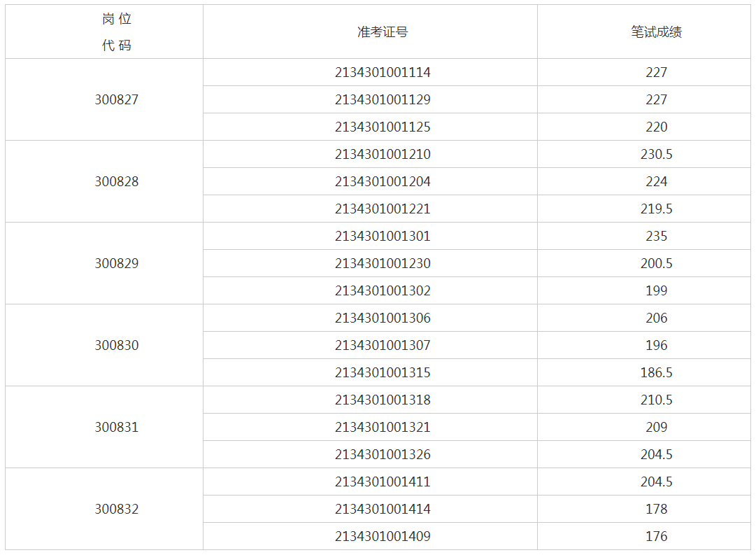This screenshot has height=555, width=756.
Task: Select position code 300830 cell
Action: pyautogui.click(x=117, y=345)
